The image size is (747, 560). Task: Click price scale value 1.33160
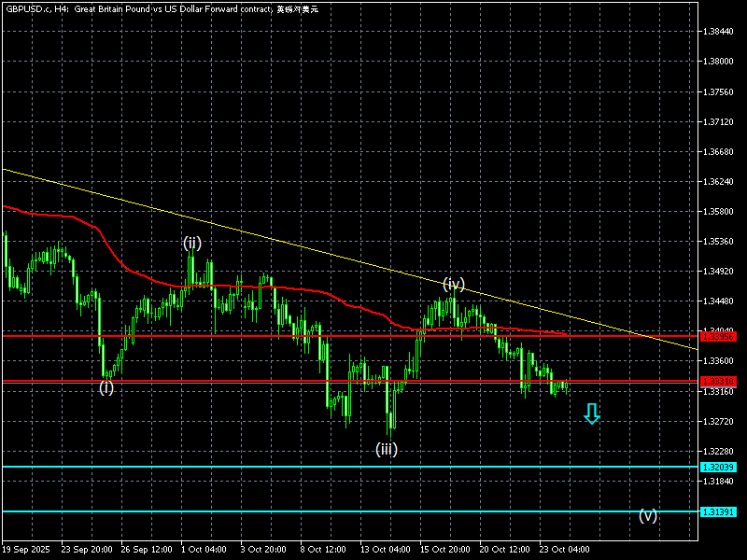[x=718, y=392]
